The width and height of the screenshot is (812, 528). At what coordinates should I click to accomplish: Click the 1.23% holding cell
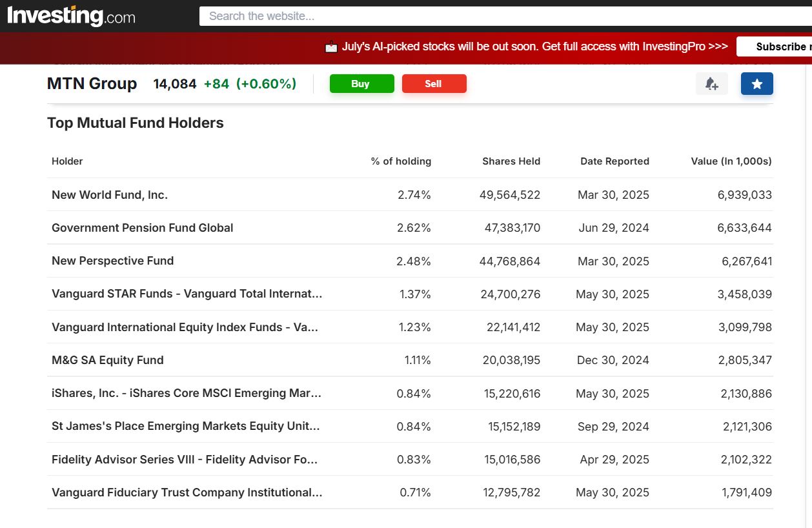(x=414, y=327)
